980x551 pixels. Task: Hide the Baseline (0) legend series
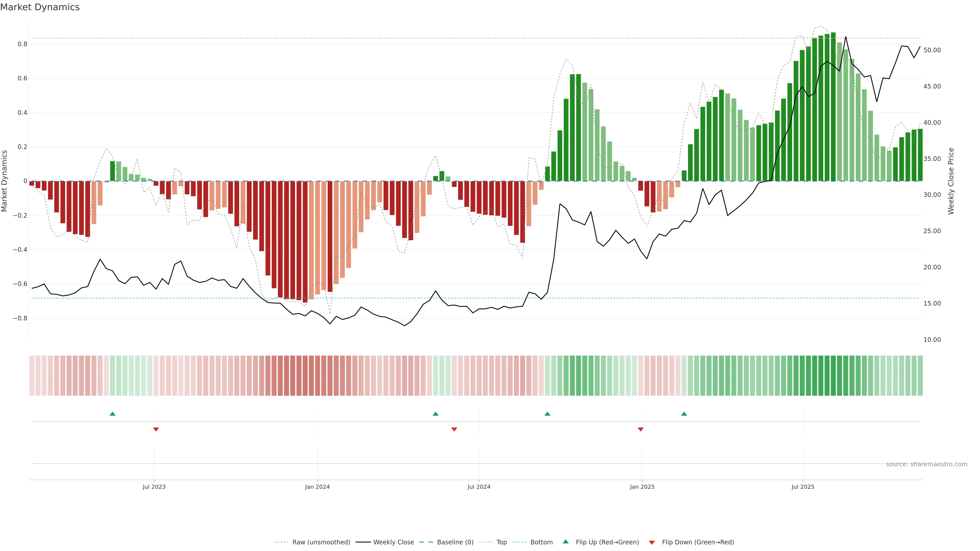point(455,542)
